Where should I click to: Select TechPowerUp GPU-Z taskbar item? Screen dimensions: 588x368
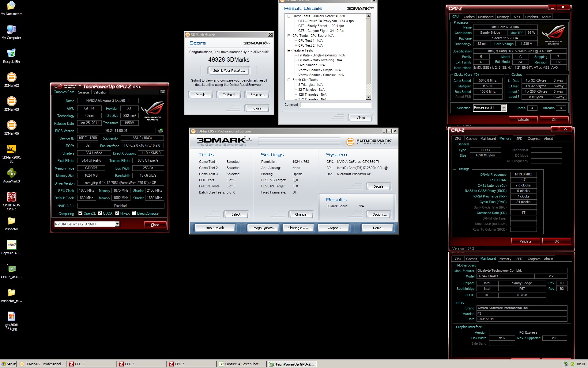point(292,364)
